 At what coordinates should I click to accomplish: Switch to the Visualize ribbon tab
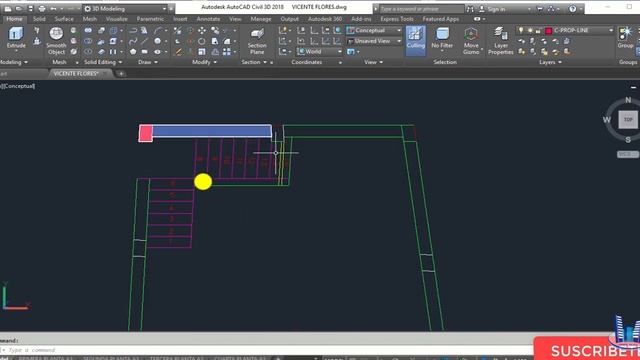click(117, 19)
